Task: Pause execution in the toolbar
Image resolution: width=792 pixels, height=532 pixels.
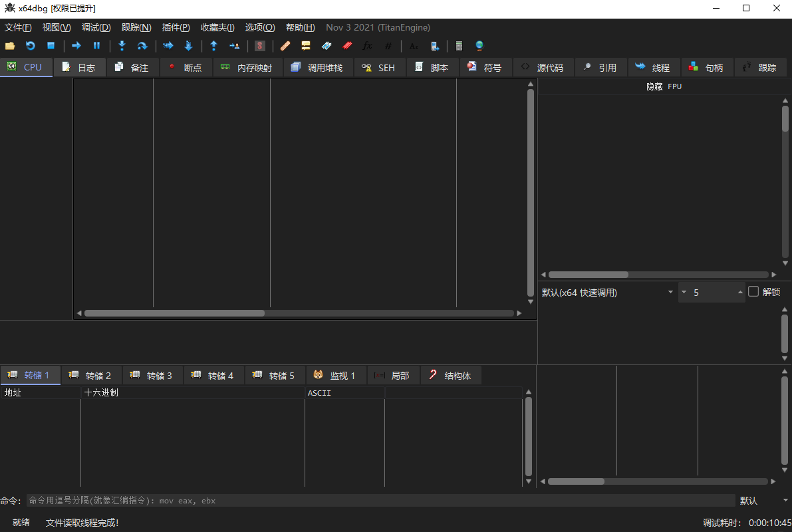Action: click(x=96, y=46)
